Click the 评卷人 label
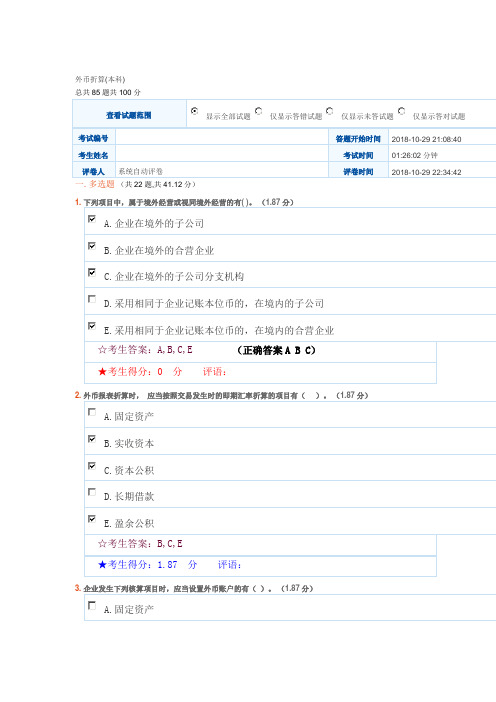Image resolution: width=496 pixels, height=702 pixels. point(93,171)
